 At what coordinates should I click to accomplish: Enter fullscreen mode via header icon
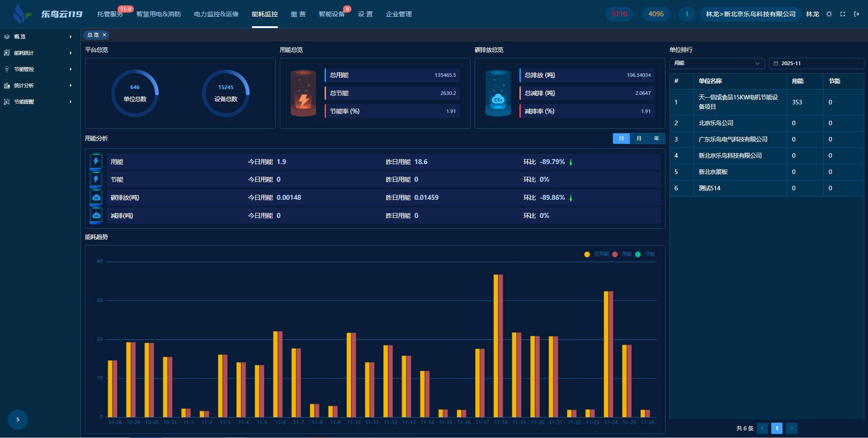point(843,14)
